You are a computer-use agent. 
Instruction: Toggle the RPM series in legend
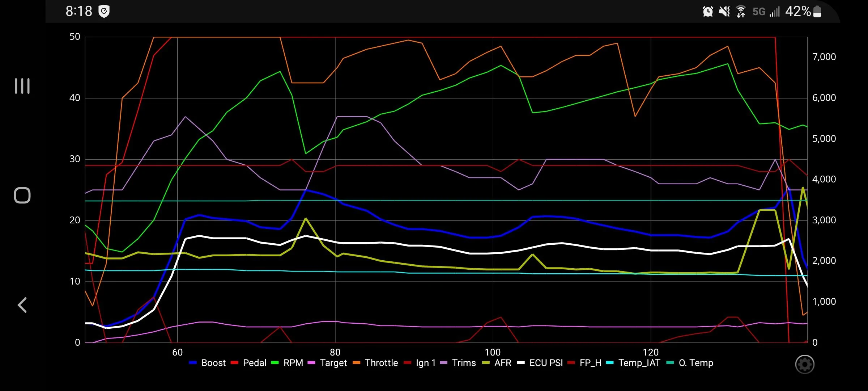(287, 363)
